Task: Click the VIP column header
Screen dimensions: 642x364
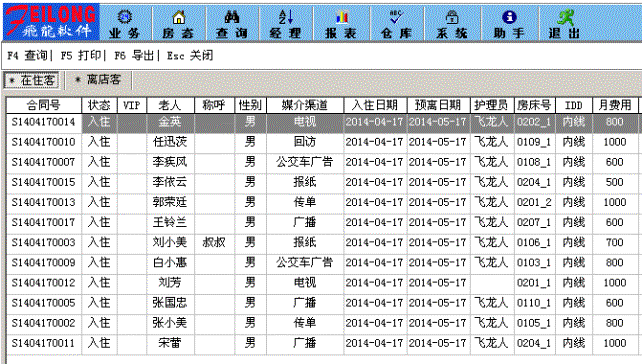Action: tap(132, 105)
